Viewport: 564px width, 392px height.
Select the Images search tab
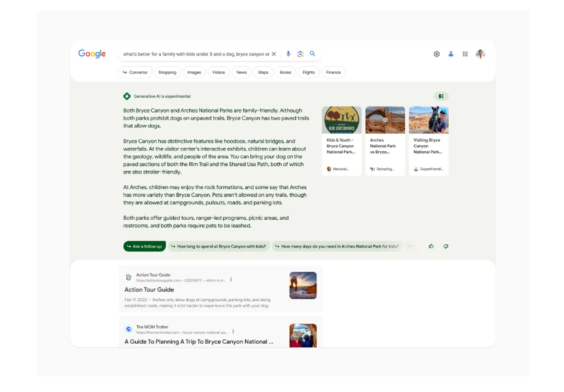tap(194, 73)
